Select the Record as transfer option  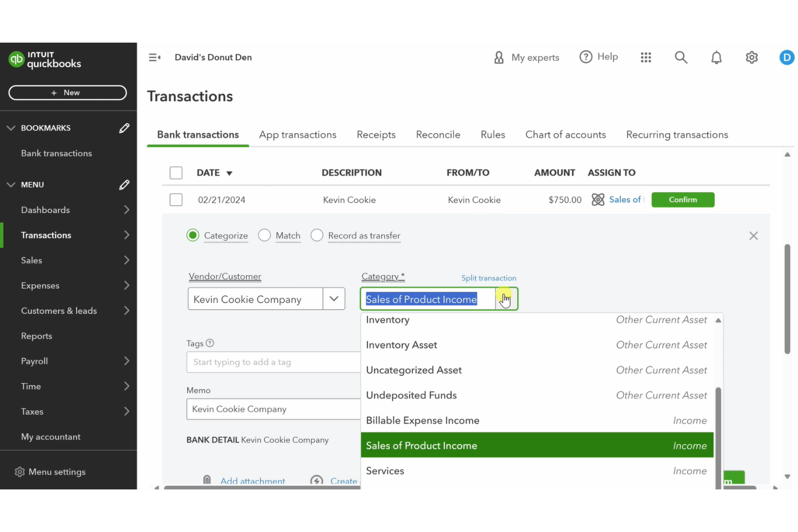pos(317,235)
